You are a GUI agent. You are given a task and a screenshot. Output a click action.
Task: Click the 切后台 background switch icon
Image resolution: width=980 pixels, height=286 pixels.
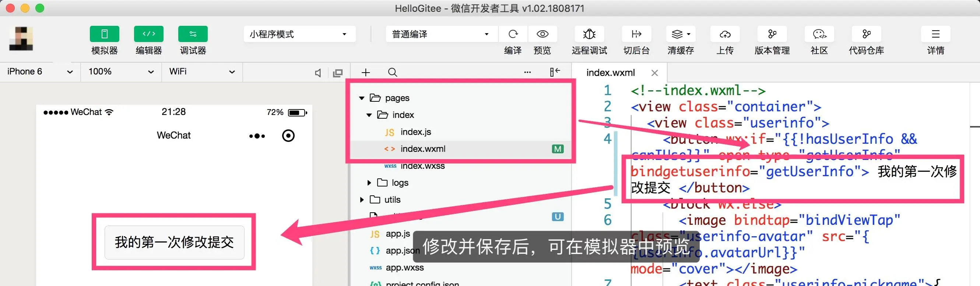click(636, 34)
